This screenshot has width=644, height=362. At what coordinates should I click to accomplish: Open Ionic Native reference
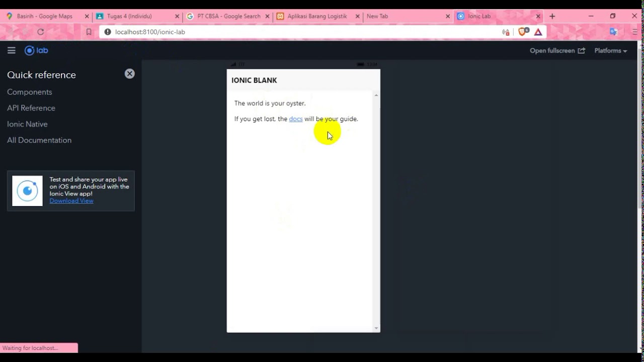(x=27, y=124)
